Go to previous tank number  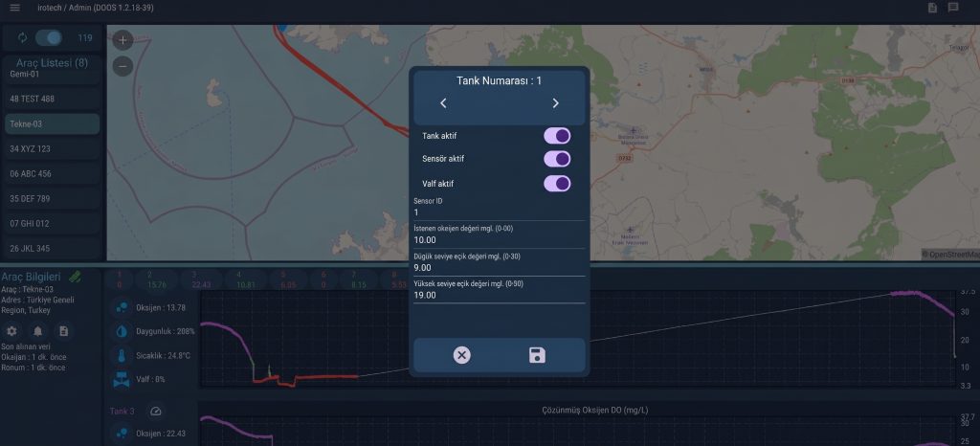pyautogui.click(x=443, y=103)
